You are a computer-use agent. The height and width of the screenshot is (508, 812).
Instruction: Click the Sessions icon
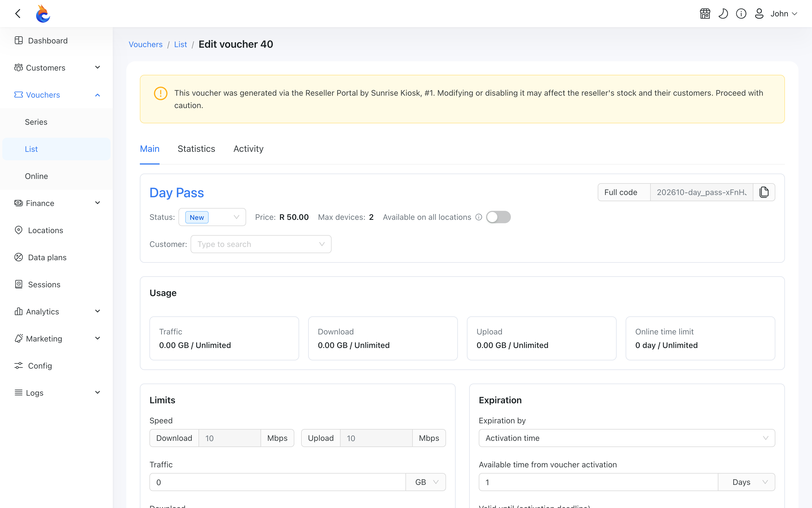[x=19, y=284]
